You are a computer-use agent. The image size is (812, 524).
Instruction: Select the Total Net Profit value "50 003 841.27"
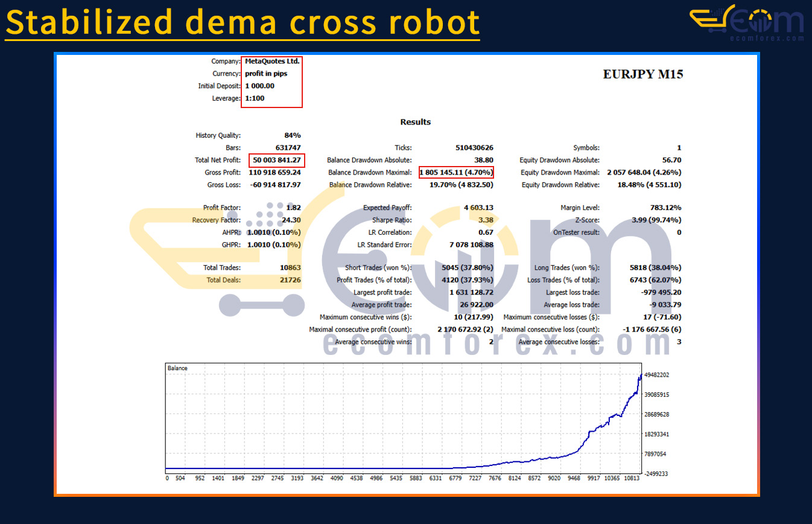tap(277, 160)
